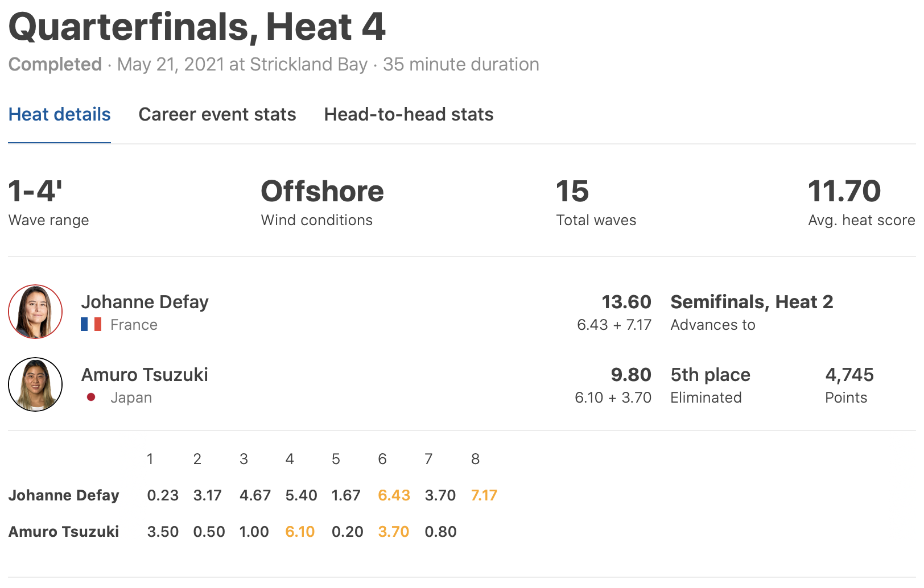Go to Semifinals, Heat 2
924x588 pixels.
pyautogui.click(x=752, y=302)
